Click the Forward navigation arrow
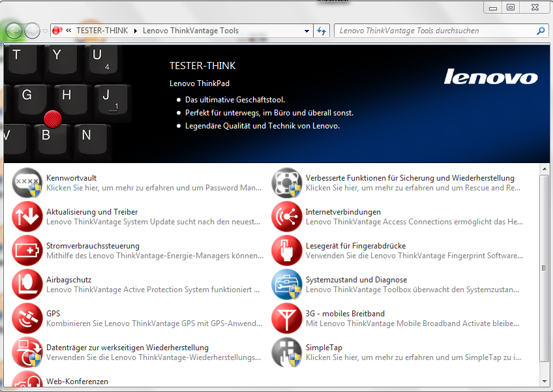 tap(32, 31)
